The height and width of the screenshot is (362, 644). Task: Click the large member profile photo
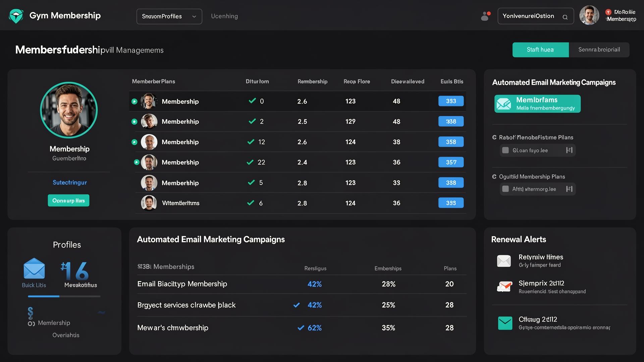[69, 110]
